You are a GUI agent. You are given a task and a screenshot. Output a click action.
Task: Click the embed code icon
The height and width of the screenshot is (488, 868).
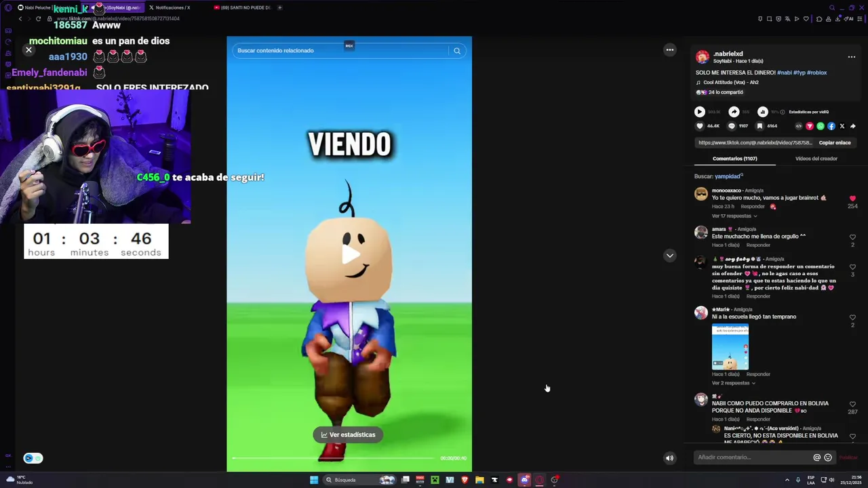tap(799, 126)
